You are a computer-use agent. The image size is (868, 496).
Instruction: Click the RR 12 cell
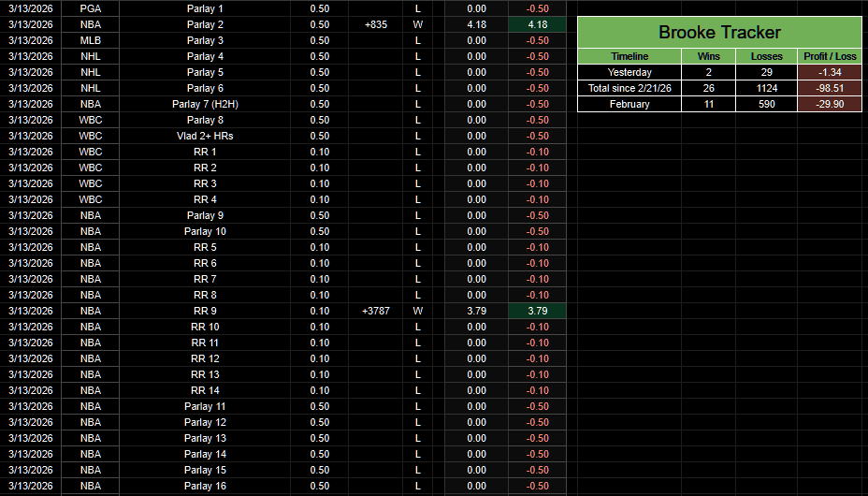pyautogui.click(x=205, y=358)
